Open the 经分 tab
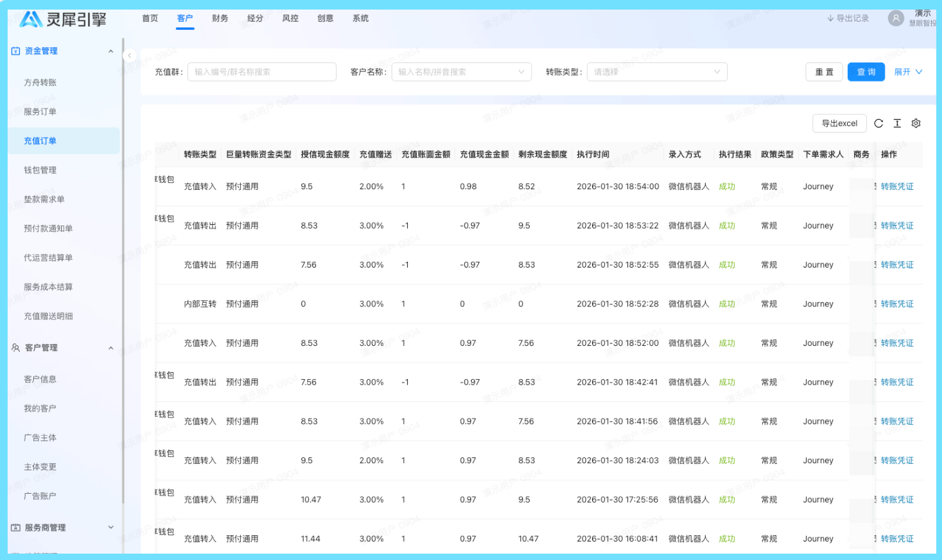Viewport: 942px width, 560px height. (x=255, y=18)
